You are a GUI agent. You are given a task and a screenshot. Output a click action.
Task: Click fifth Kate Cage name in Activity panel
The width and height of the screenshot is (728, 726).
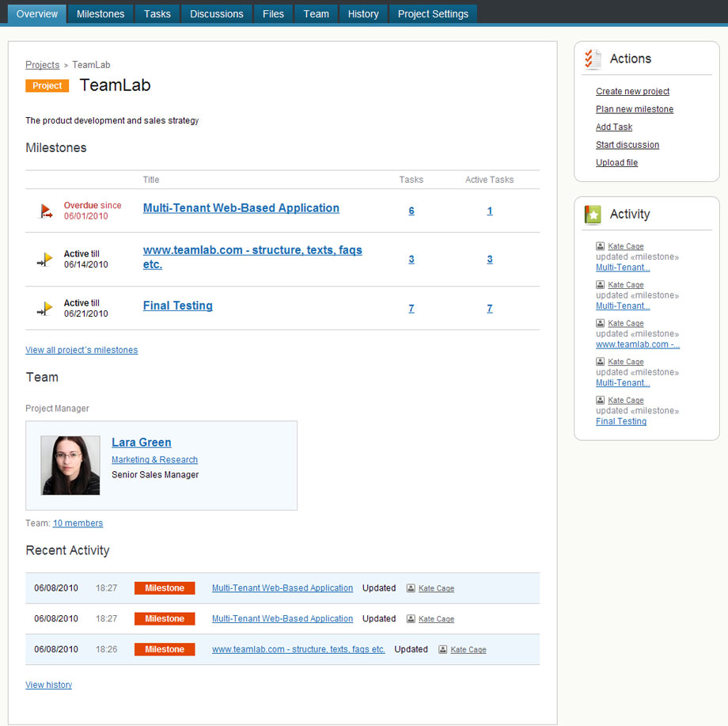coord(625,401)
